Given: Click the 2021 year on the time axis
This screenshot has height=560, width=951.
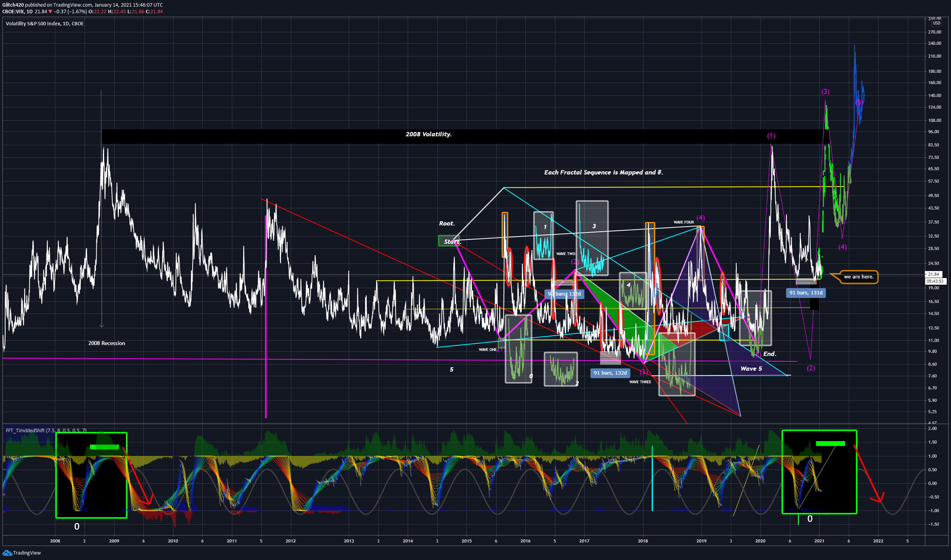Looking at the screenshot, I should point(819,541).
